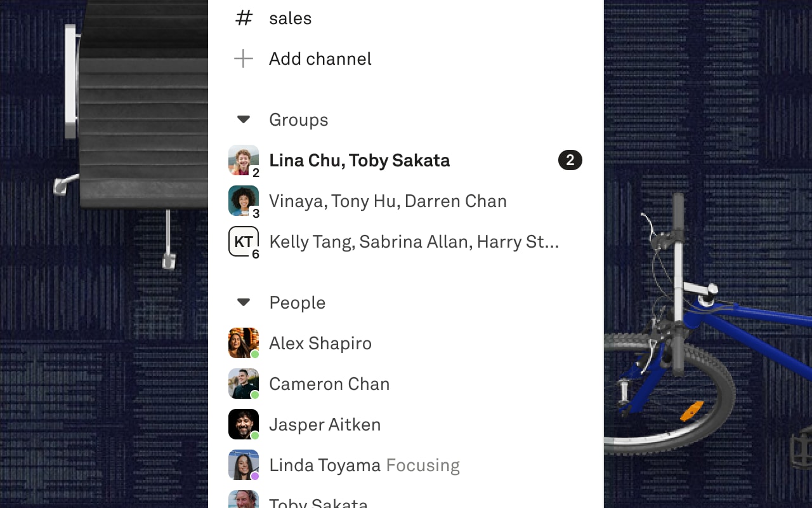Screen dimensions: 812x508
Task: Click Linda Toyama's avatar
Action: tap(244, 465)
